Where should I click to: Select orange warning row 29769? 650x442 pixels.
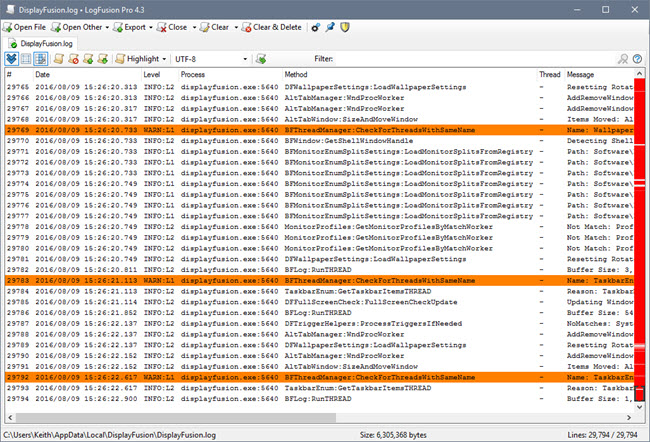tap(320, 130)
